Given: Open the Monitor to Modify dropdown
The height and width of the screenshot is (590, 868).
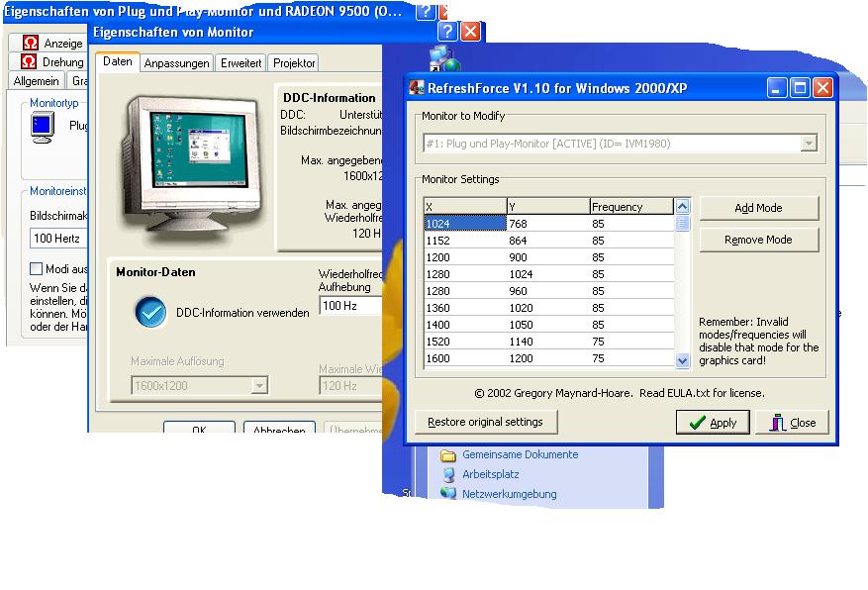Looking at the screenshot, I should (809, 144).
